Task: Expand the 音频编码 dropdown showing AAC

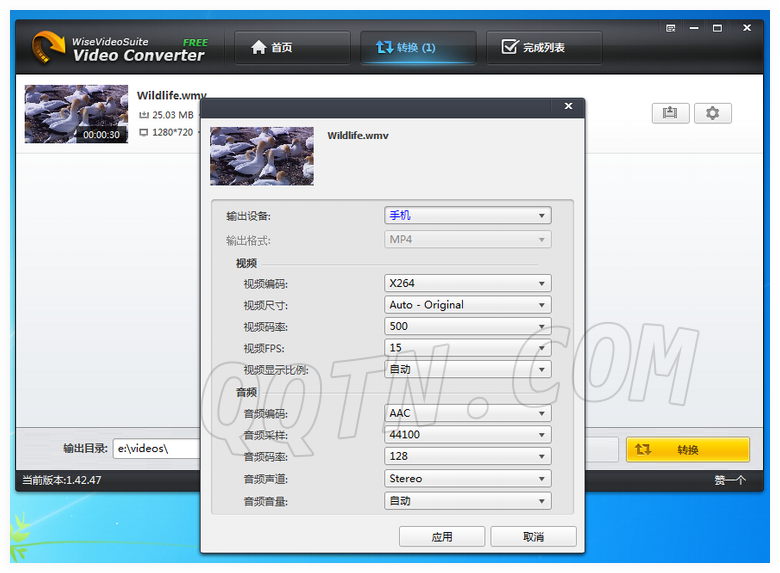Action: (x=467, y=413)
